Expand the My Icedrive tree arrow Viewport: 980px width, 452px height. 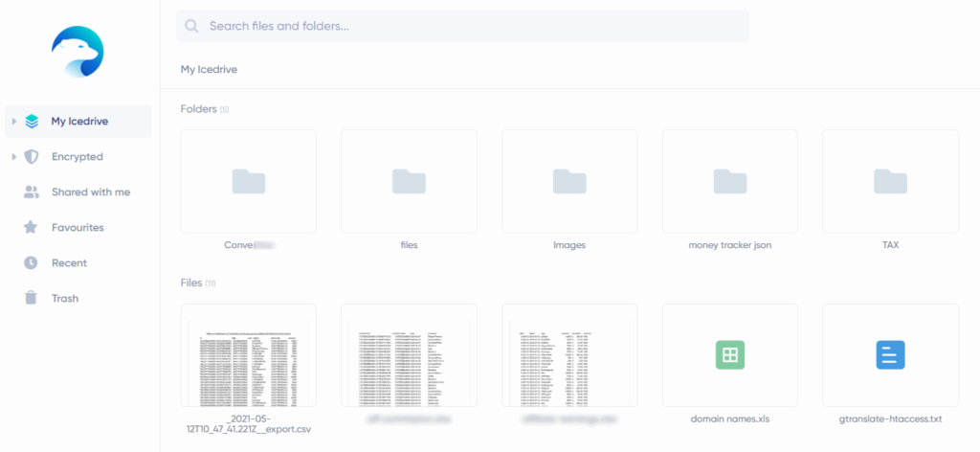(12, 122)
